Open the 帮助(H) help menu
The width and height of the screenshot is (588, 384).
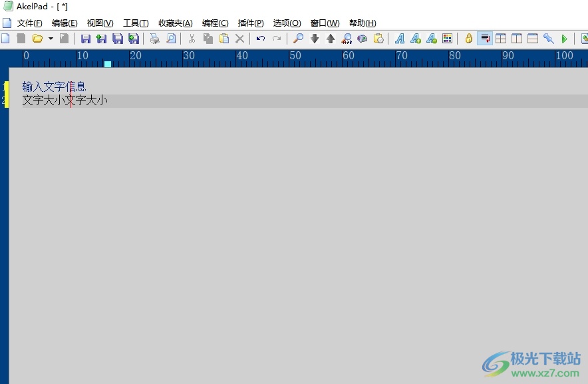click(x=363, y=23)
